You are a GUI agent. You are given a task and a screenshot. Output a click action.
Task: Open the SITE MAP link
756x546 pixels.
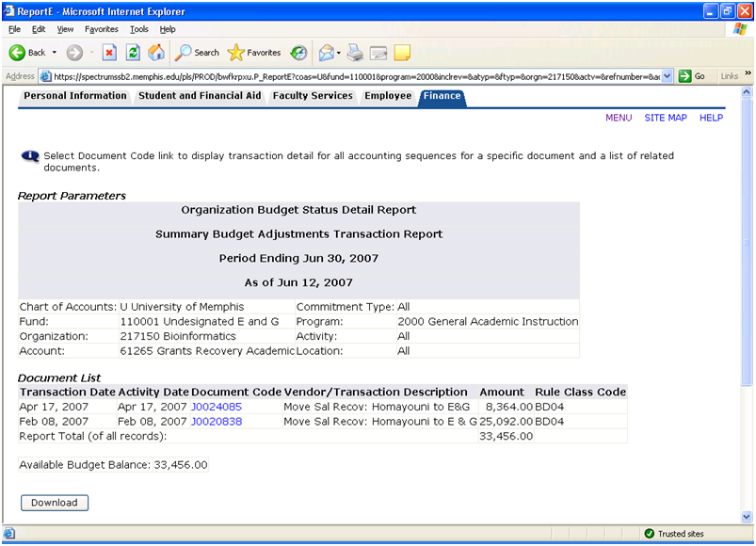pos(665,119)
